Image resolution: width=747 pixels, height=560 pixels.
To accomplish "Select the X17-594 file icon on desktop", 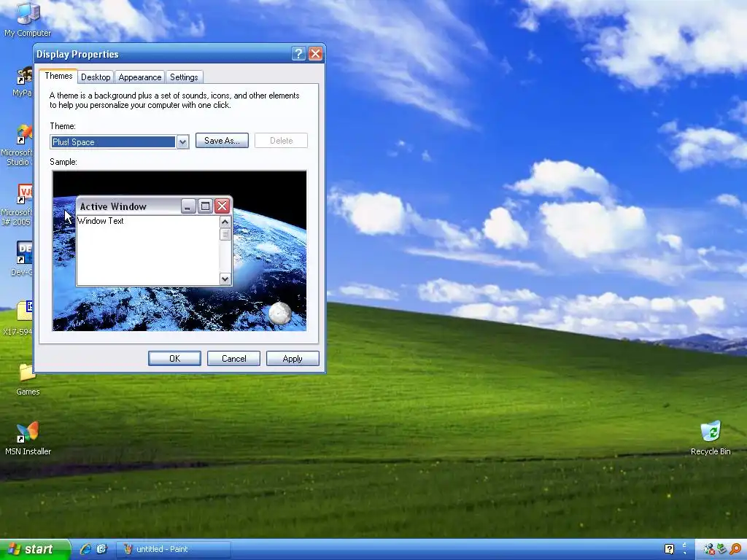I will (18, 318).
